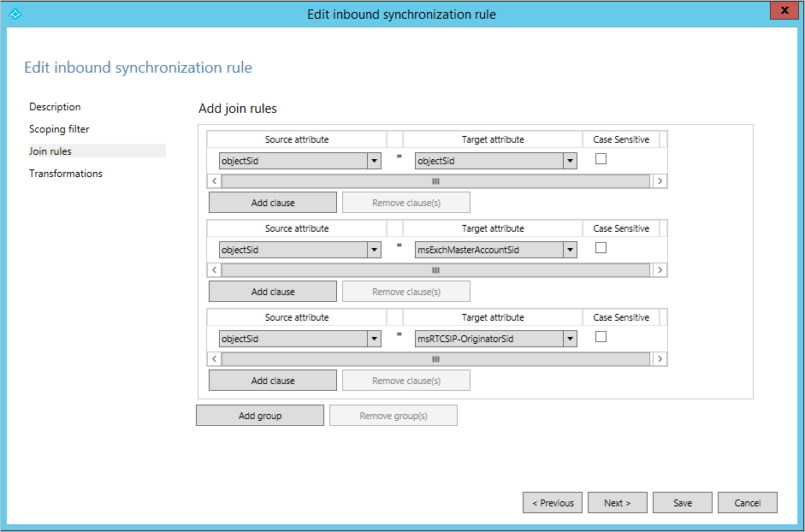Close the Edit inbound synchronization rule window
Viewport: 805px width, 532px height.
(x=783, y=10)
